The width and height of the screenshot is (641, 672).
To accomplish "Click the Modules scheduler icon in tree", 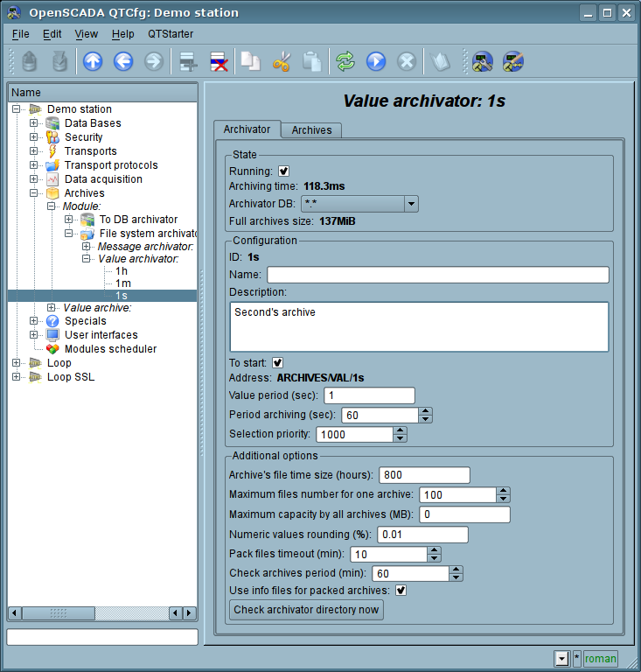I will point(52,349).
